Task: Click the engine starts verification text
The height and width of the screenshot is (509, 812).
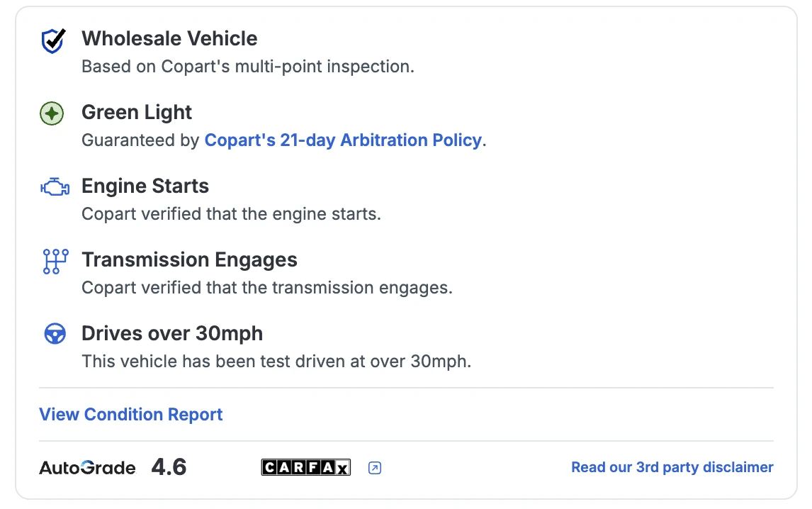Action: tap(231, 214)
